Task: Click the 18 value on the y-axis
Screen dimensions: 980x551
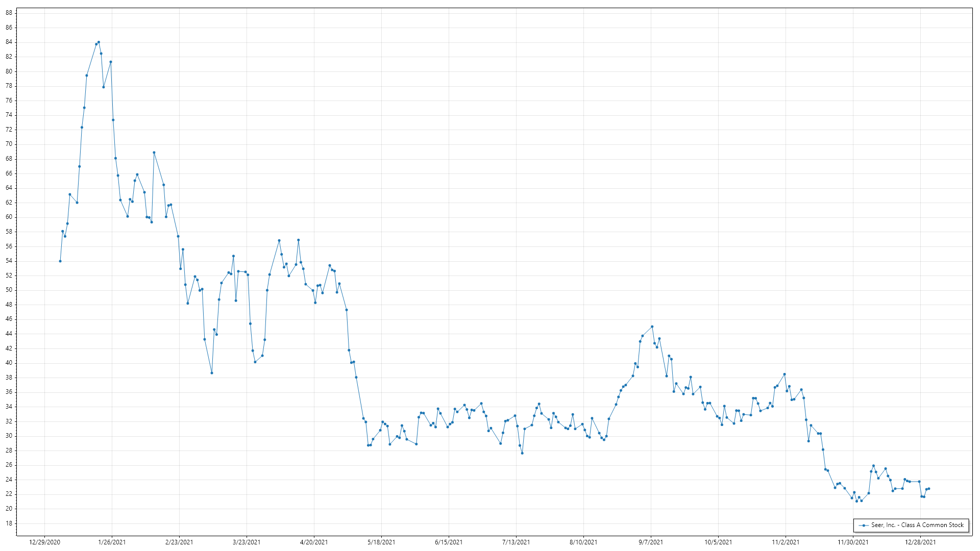Action: [x=9, y=523]
